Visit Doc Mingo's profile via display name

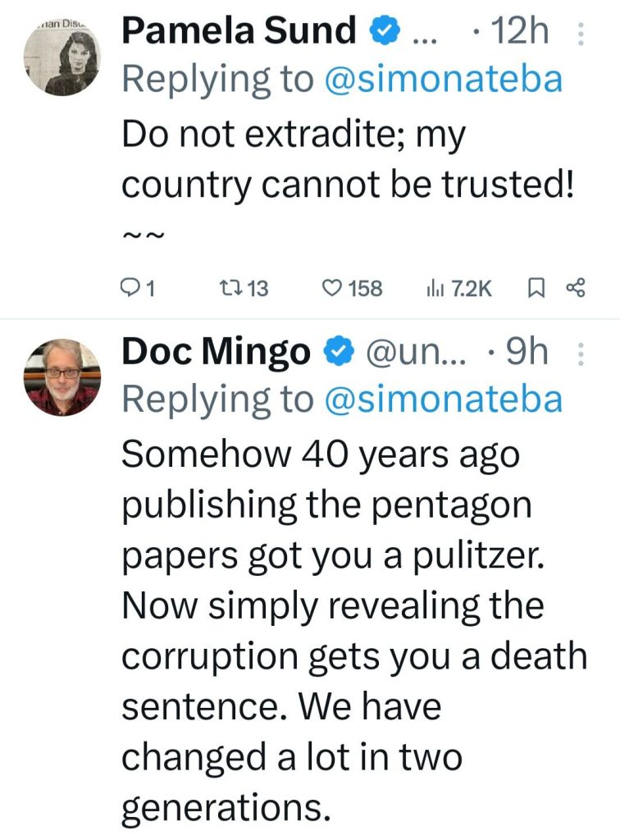pos(216,353)
